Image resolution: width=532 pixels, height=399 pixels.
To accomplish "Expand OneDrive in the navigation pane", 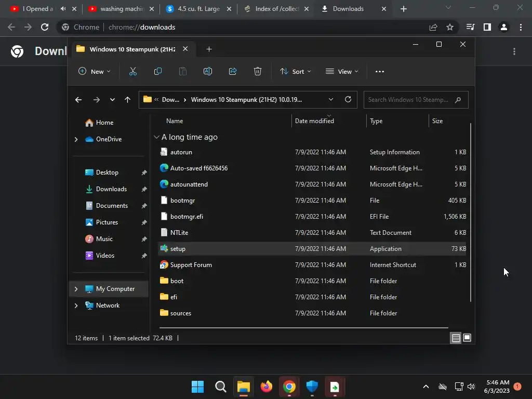I will [x=76, y=139].
